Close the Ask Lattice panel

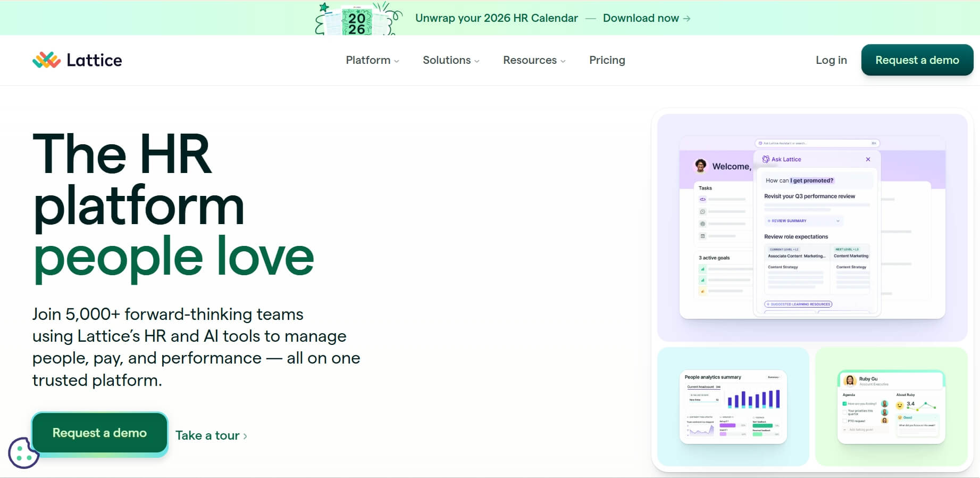868,159
